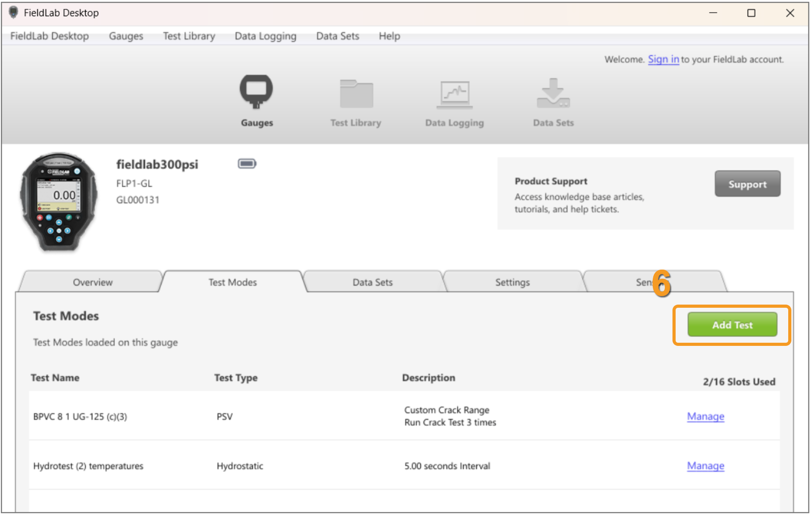Click the battery status icon

247,164
